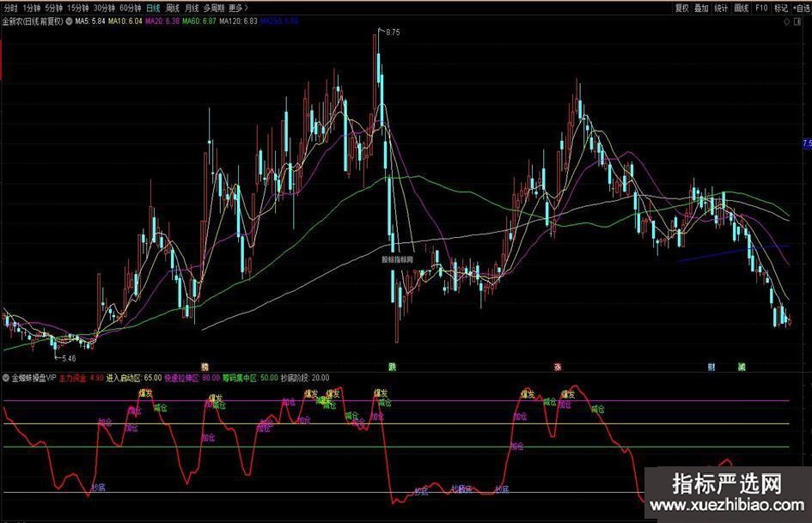812x523 pixels.
Task: Click the 金新农(日线 前复权) title
Action: tap(33, 21)
